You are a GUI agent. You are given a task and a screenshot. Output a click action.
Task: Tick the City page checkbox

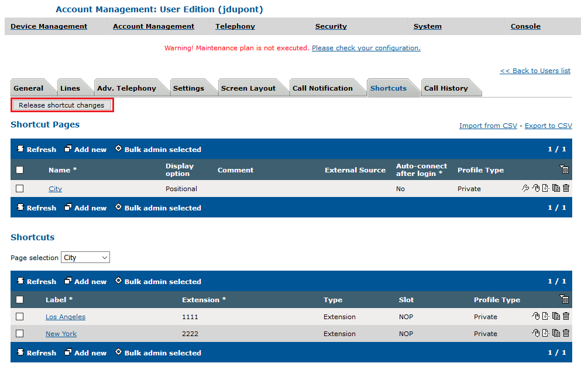coord(20,189)
